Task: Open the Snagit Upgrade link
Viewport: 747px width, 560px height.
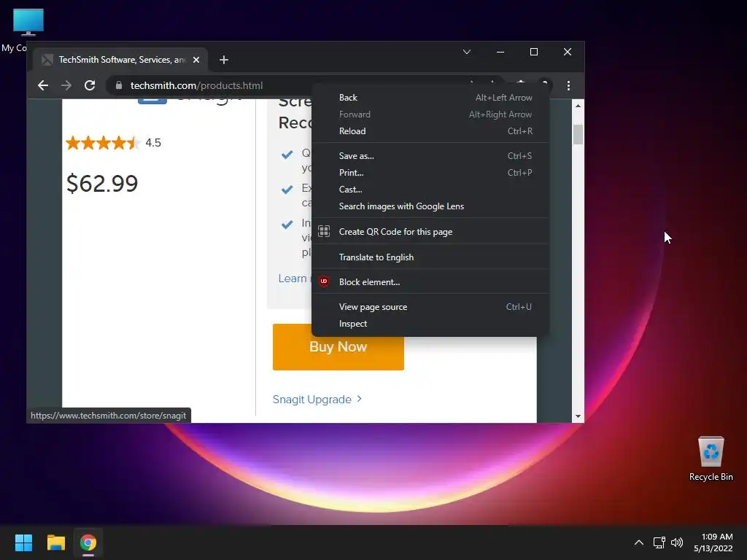Action: pyautogui.click(x=317, y=399)
